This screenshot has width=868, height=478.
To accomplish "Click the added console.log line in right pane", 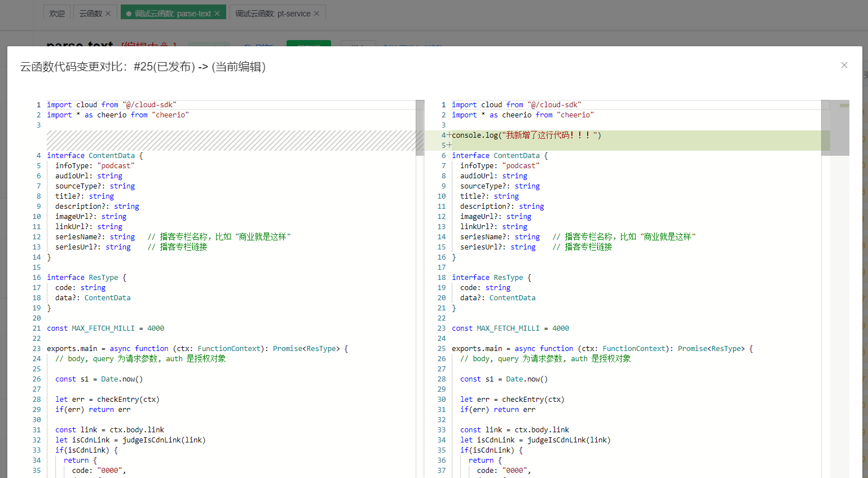I will click(x=526, y=135).
